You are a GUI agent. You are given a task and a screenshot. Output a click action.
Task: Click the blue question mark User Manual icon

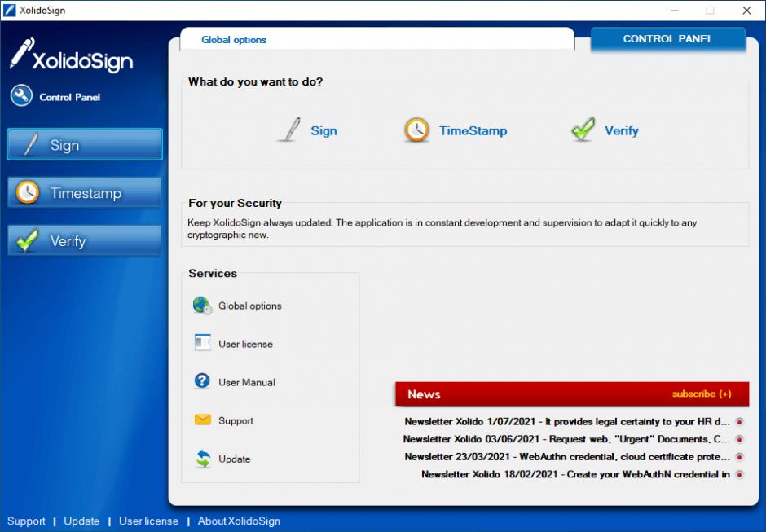(x=202, y=381)
